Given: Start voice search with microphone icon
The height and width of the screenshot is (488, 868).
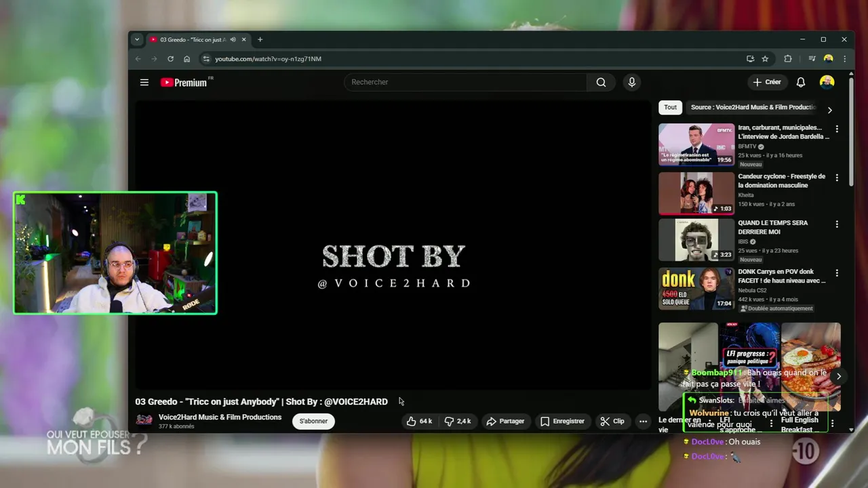Looking at the screenshot, I should tap(632, 82).
